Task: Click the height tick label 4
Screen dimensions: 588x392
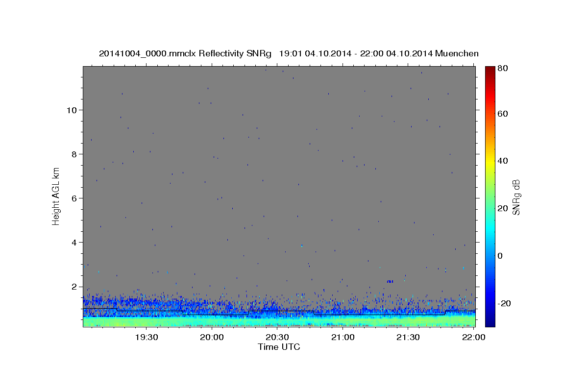Action: click(x=73, y=242)
